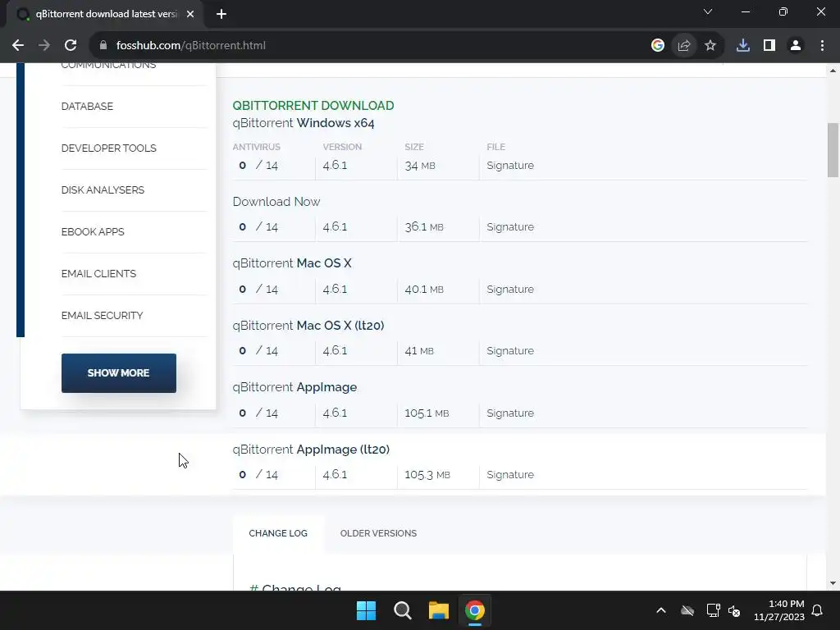
Task: Click scrollbar down arrow
Action: point(833,583)
